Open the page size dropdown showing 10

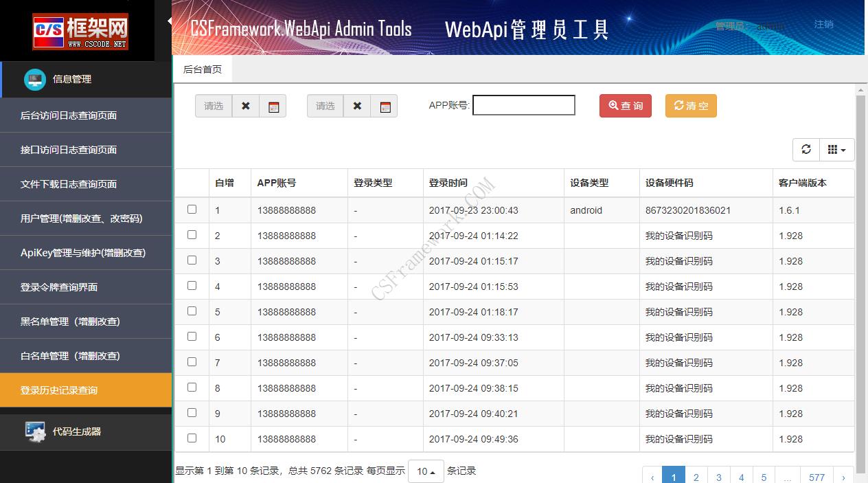click(x=425, y=471)
